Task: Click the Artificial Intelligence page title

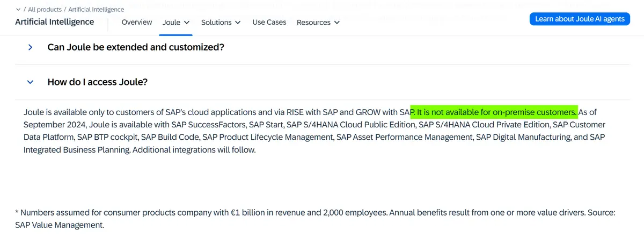Action: 55,22
